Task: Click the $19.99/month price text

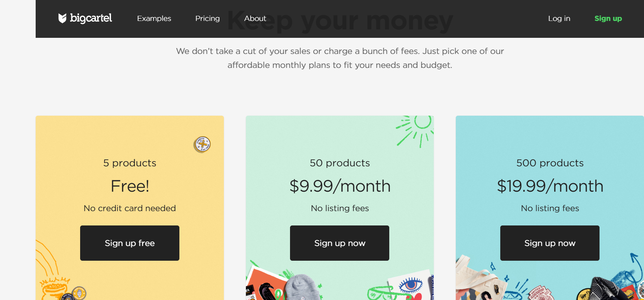Action: [x=550, y=186]
